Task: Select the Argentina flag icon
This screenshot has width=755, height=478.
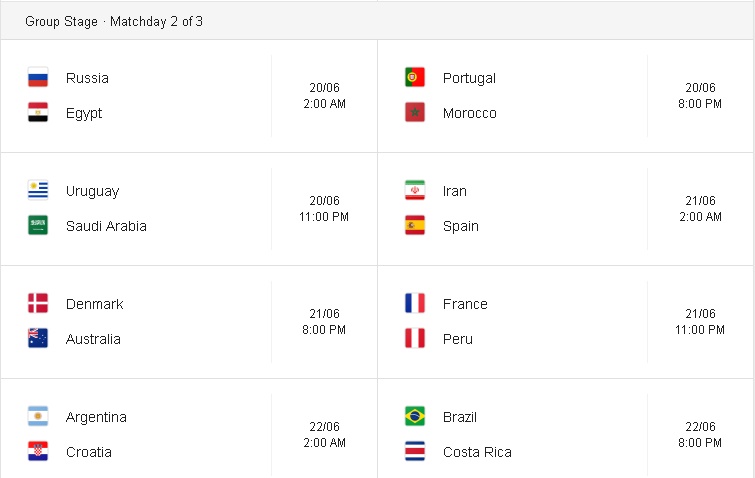Action: 38,416
